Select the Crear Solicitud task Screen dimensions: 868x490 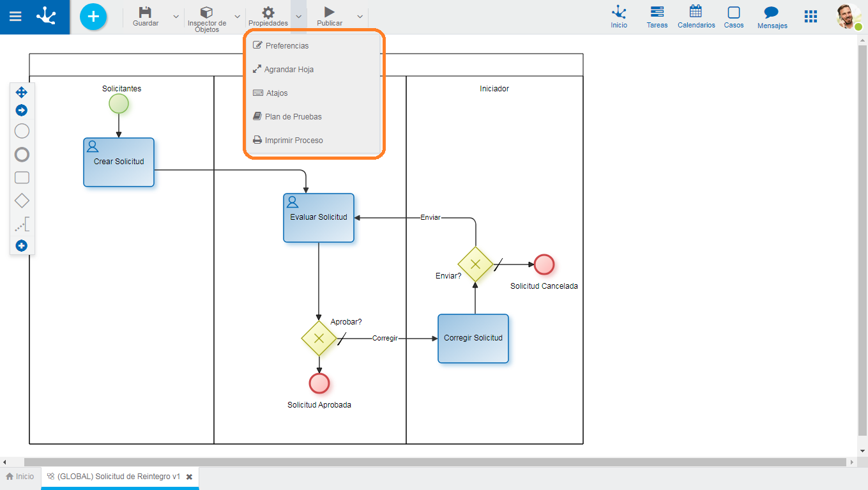point(119,162)
